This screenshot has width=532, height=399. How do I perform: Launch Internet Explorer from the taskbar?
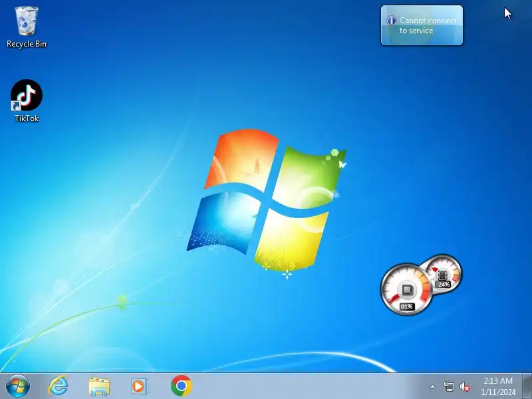coord(58,386)
